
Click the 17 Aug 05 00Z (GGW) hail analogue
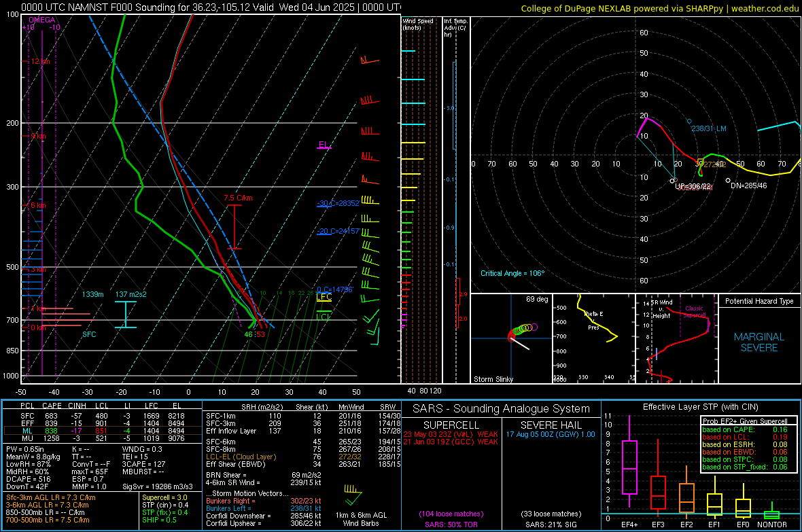point(551,434)
